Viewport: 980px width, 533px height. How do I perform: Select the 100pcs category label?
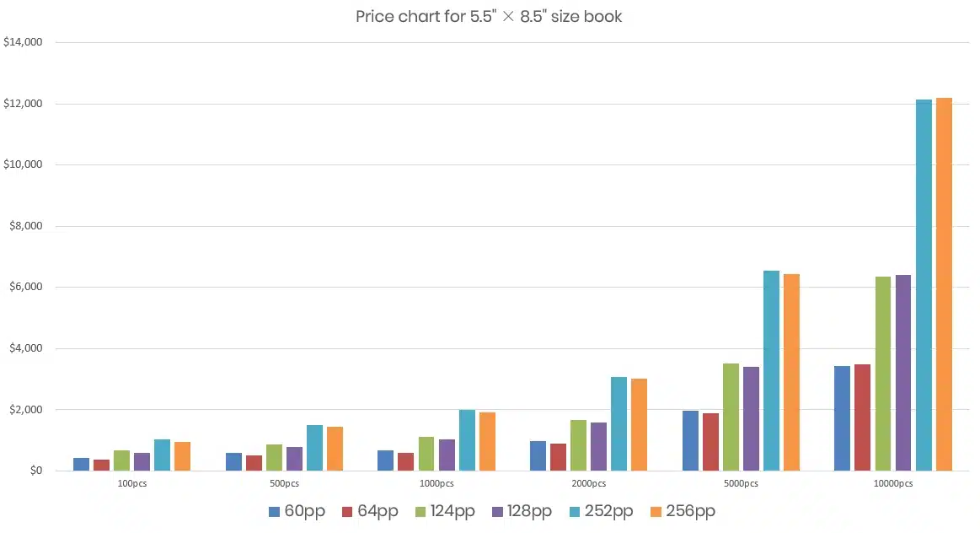[131, 484]
